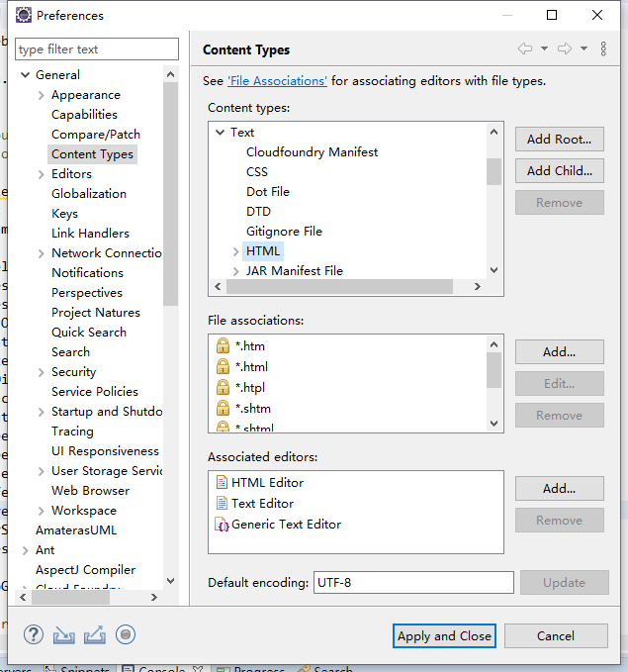Screen dimensions: 628x672
Task: Expand the HTML content type node
Action: [235, 251]
